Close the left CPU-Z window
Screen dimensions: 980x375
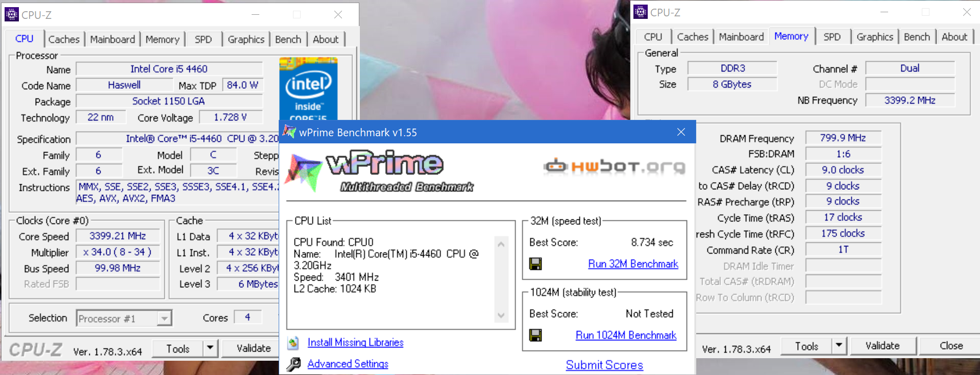pyautogui.click(x=338, y=14)
